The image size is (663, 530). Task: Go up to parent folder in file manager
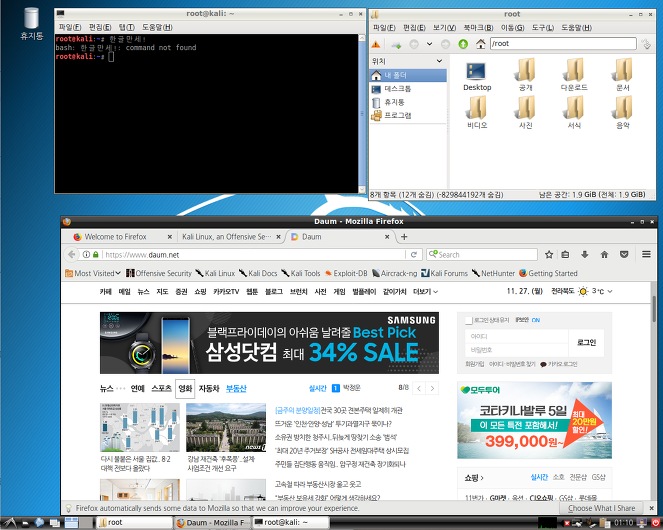[463, 44]
